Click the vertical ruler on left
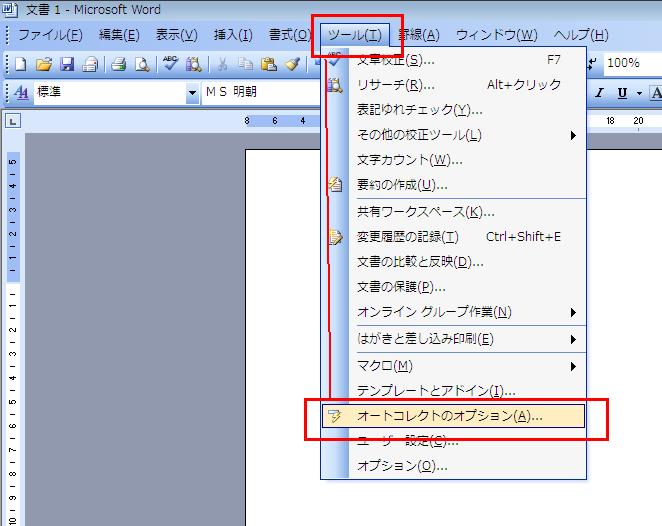This screenshot has height=526, width=662. (13, 338)
